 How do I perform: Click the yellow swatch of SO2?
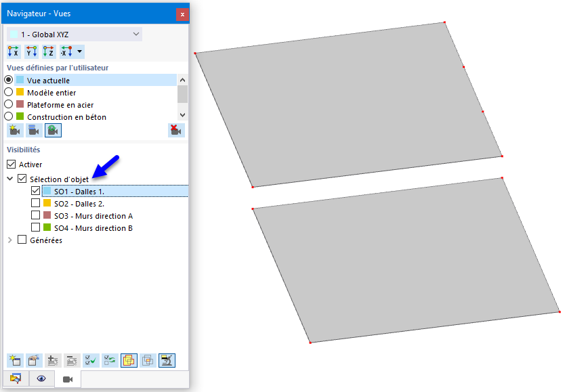click(x=47, y=203)
